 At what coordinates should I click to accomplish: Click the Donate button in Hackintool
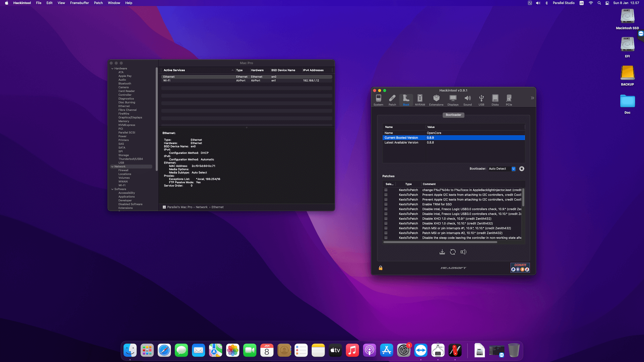520,267
